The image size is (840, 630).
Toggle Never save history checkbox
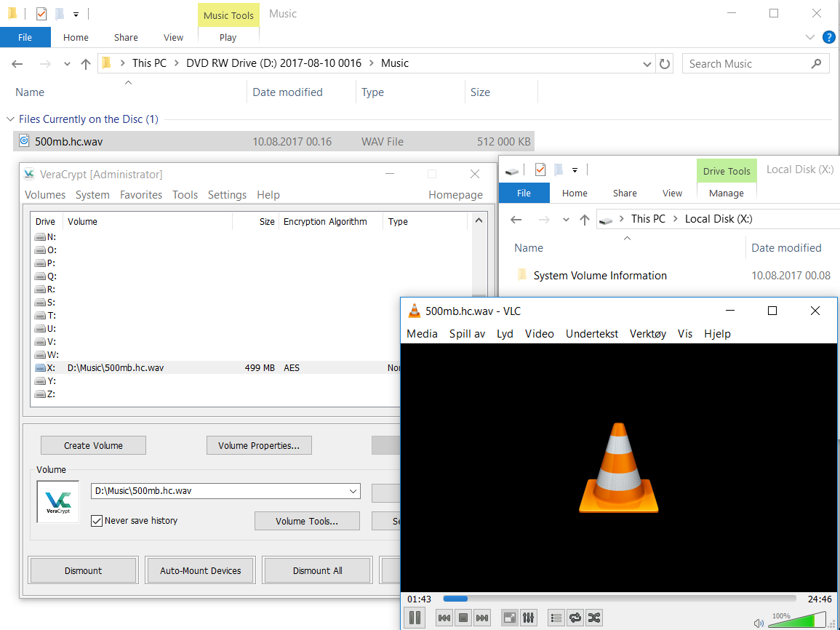(97, 521)
